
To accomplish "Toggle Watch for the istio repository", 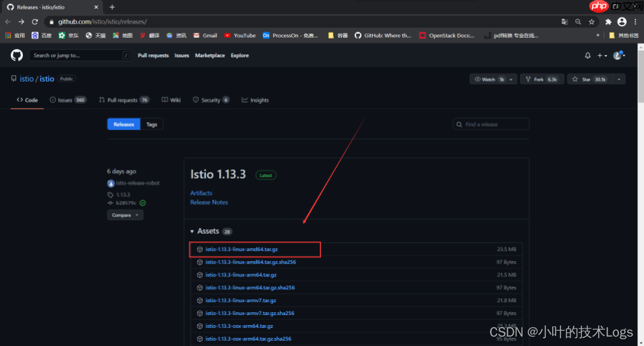I will 489,79.
